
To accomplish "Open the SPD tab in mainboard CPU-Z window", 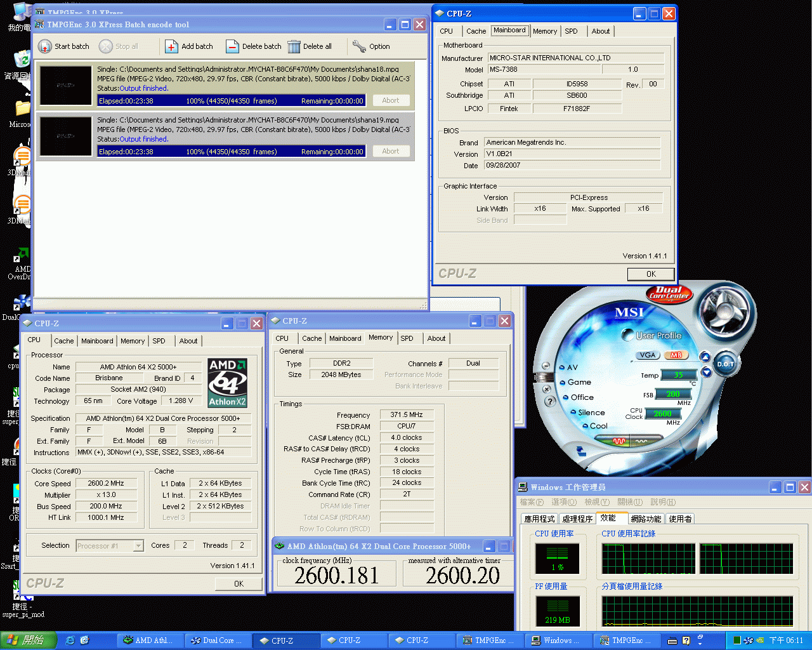I will click(571, 31).
